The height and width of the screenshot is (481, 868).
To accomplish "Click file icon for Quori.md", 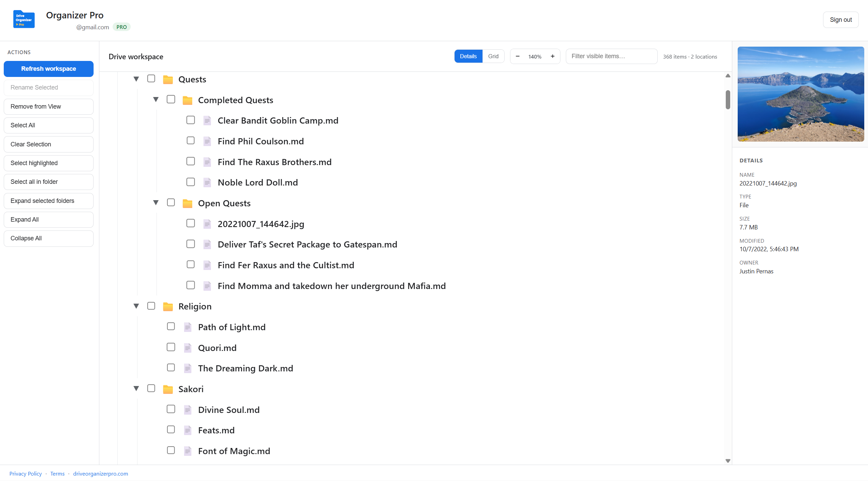I will [187, 348].
